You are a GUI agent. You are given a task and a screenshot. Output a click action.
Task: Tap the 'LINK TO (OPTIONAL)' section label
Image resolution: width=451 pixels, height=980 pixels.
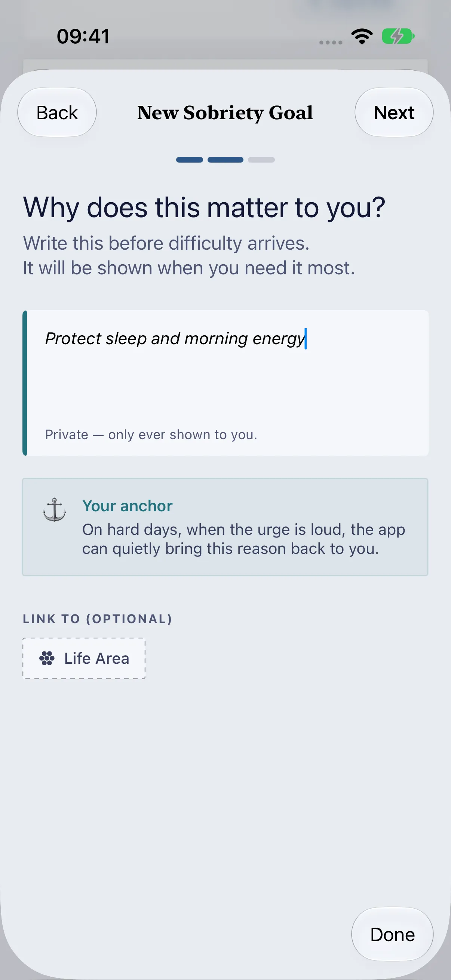point(98,619)
